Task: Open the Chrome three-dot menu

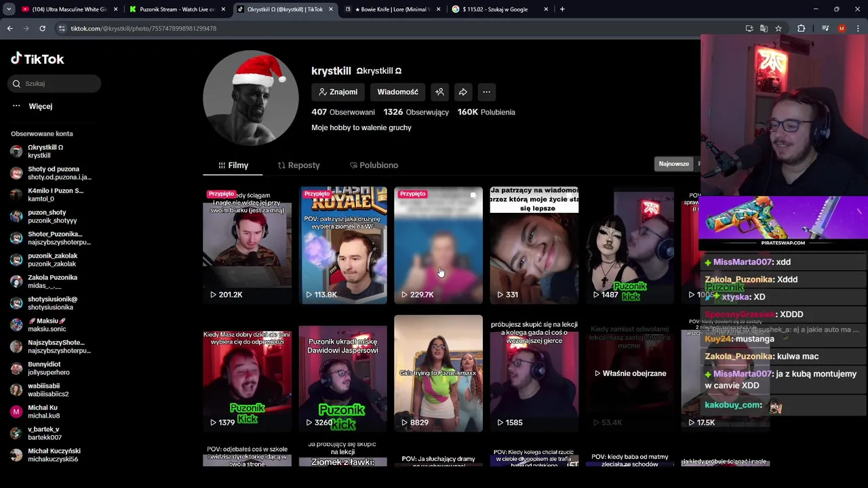Action: point(858,28)
